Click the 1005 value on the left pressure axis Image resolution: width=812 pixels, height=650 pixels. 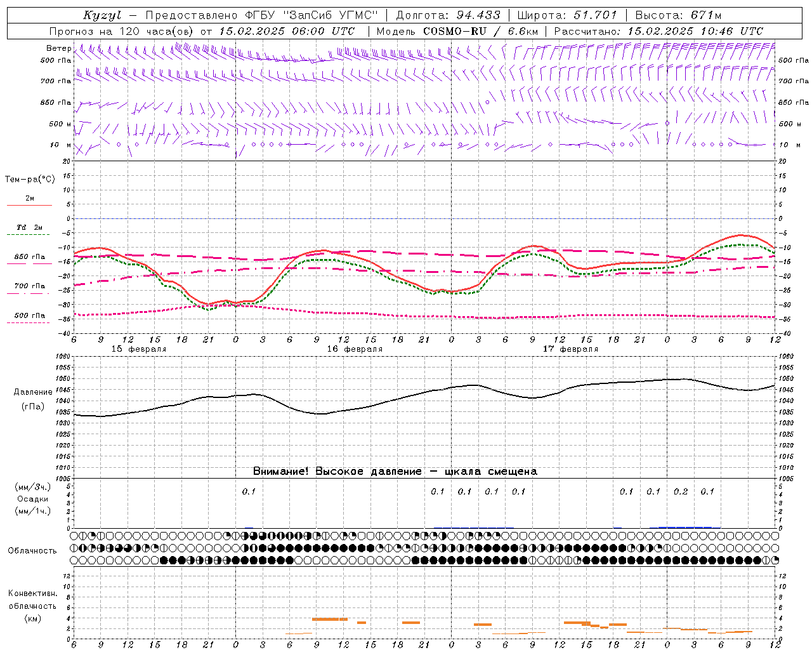tap(63, 478)
